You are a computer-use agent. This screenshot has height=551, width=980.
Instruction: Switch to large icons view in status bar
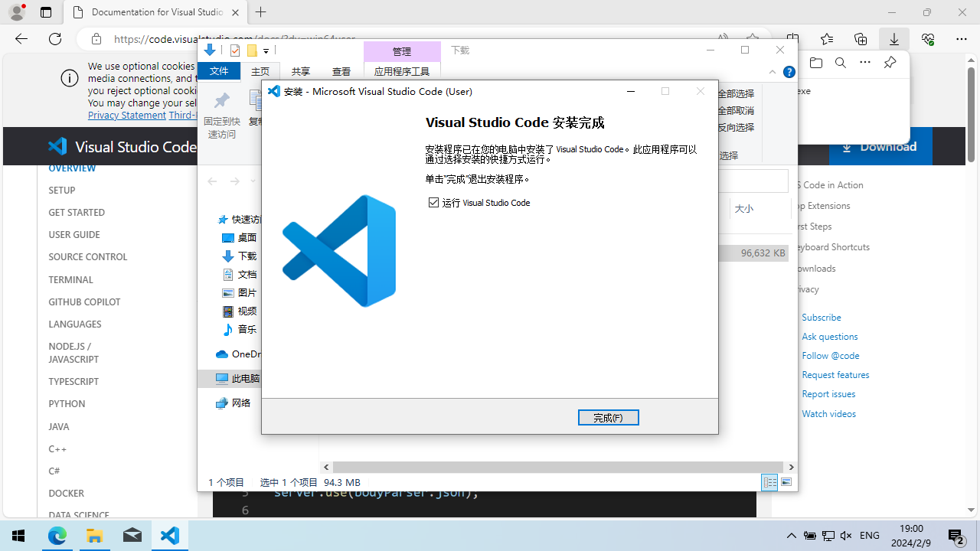[786, 482]
